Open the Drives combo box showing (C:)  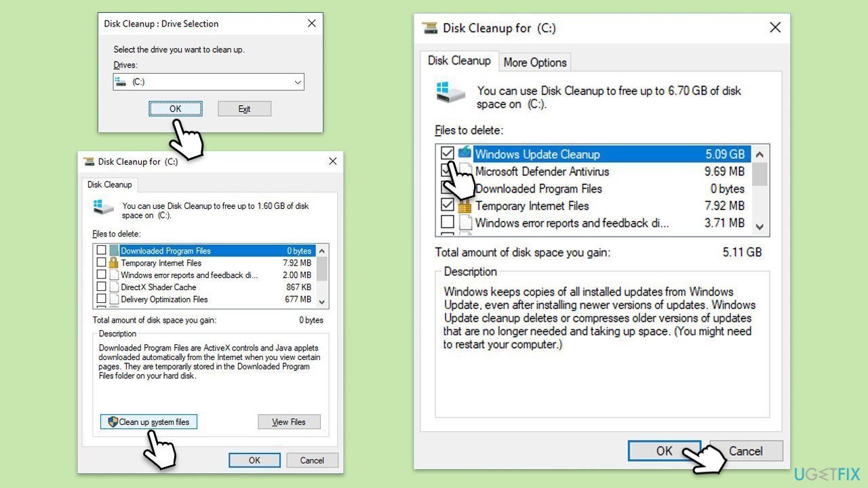point(208,82)
